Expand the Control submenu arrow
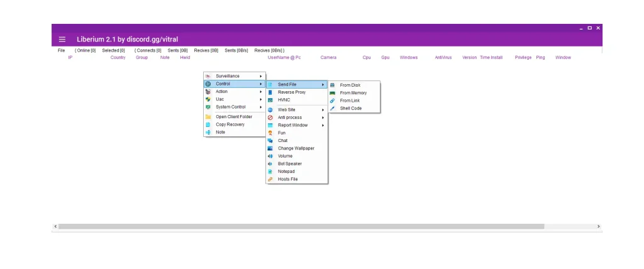The width and height of the screenshot is (644, 269). point(261,84)
